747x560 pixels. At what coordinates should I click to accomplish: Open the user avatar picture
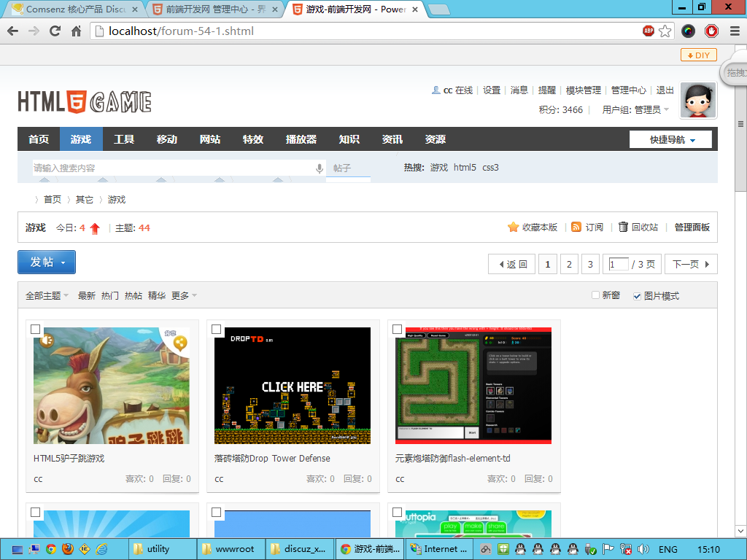pos(698,100)
